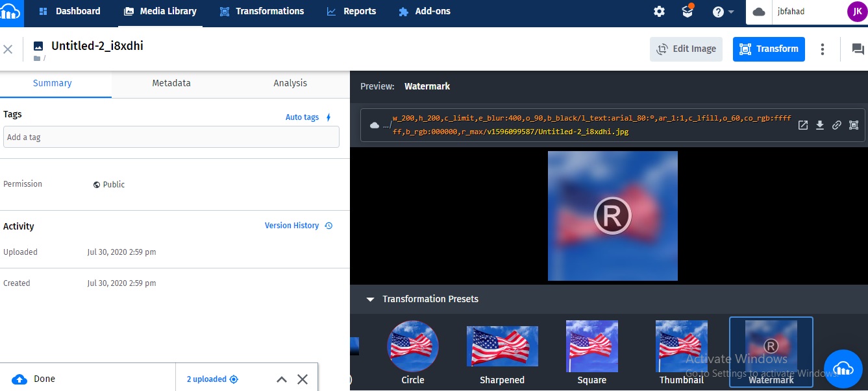868x391 pixels.
Task: Click the Add a tag field
Action: (171, 137)
